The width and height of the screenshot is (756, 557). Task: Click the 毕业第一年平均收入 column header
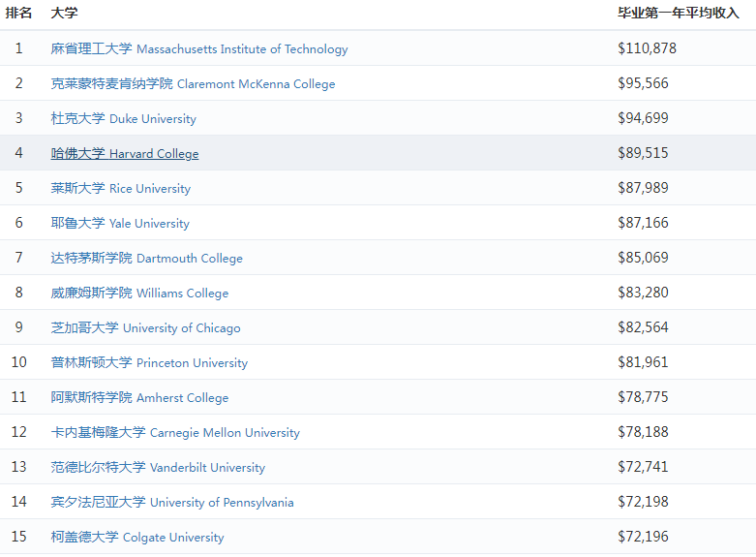[678, 14]
